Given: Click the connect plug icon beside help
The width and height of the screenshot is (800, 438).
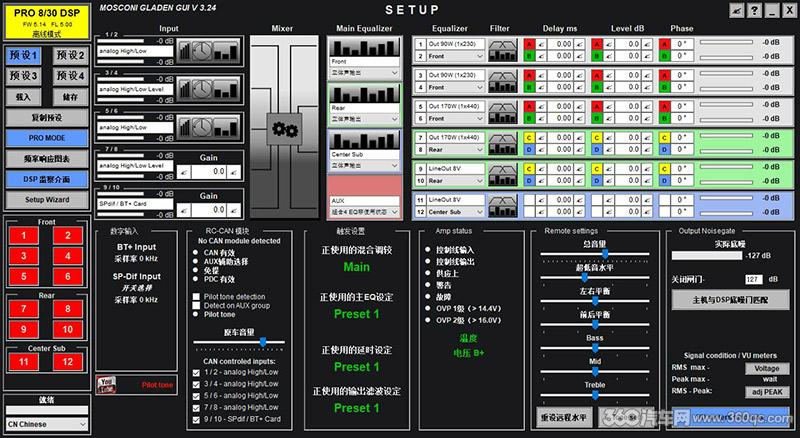Looking at the screenshot, I should click(x=736, y=10).
